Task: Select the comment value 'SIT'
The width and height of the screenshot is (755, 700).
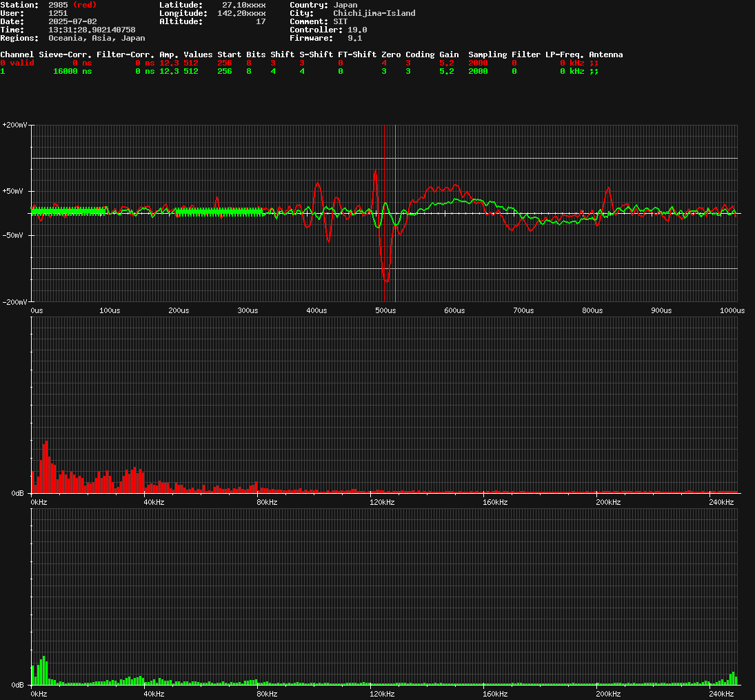Action: (341, 21)
